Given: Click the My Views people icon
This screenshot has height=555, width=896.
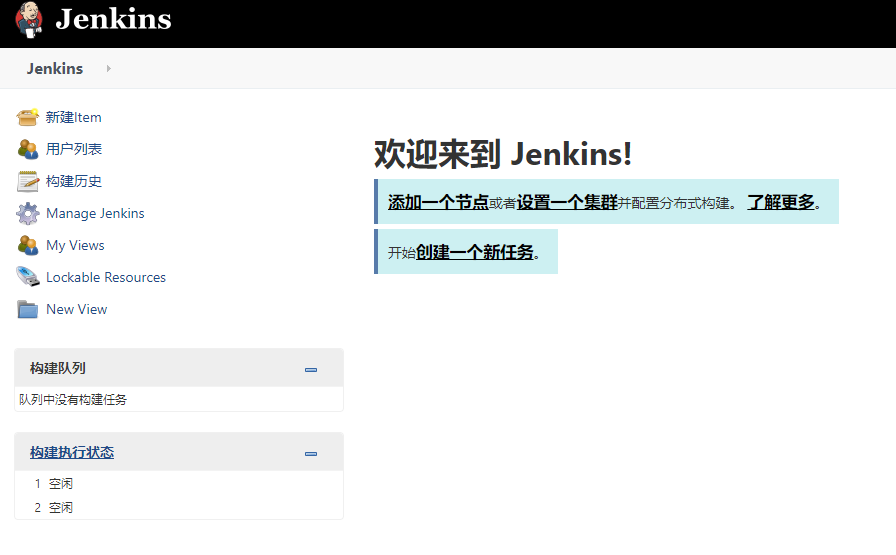Looking at the screenshot, I should point(27,245).
